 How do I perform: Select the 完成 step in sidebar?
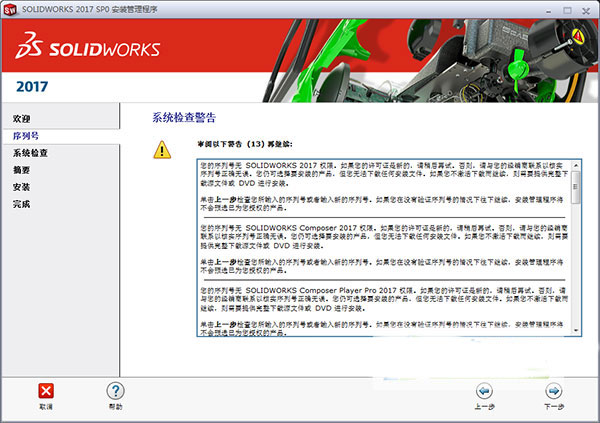(21, 204)
